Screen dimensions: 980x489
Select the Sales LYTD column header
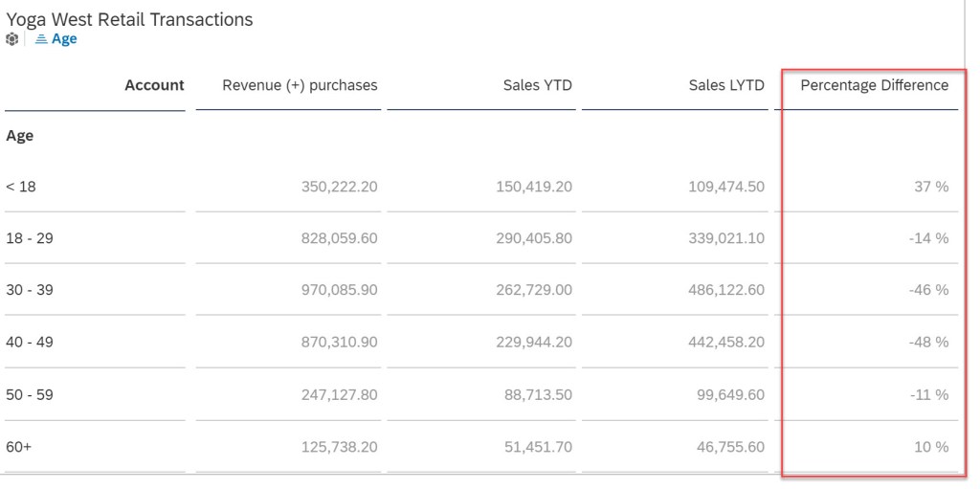(726, 85)
